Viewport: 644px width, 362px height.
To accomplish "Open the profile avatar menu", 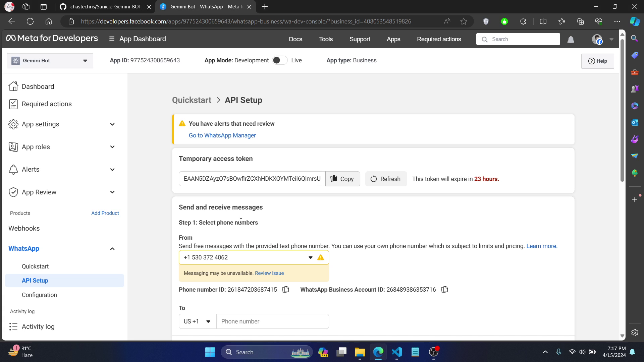I will pyautogui.click(x=597, y=40).
